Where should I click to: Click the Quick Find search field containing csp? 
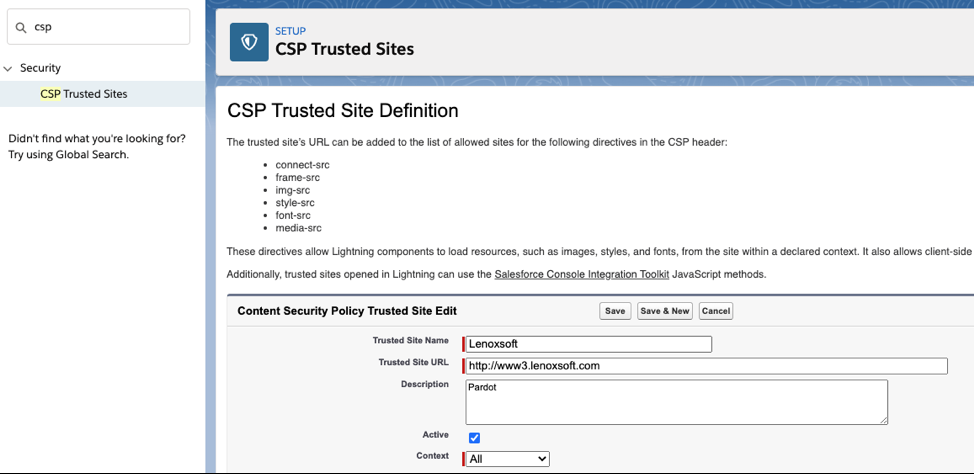coord(99,27)
